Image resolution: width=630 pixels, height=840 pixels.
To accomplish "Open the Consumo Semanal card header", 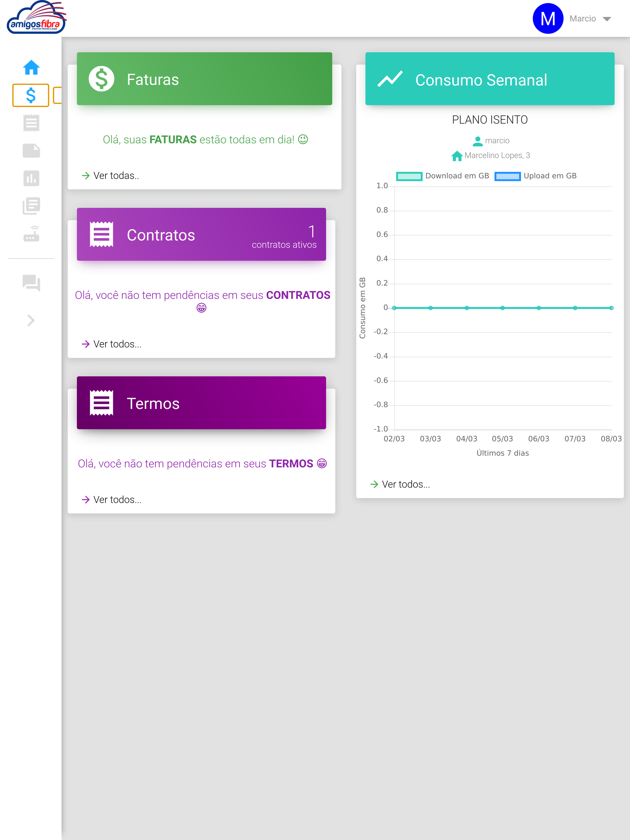I will click(490, 79).
